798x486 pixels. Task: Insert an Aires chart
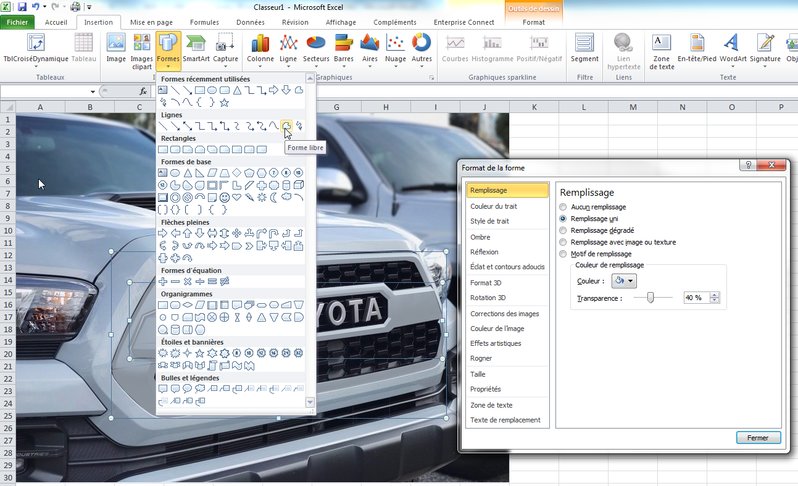pyautogui.click(x=369, y=49)
